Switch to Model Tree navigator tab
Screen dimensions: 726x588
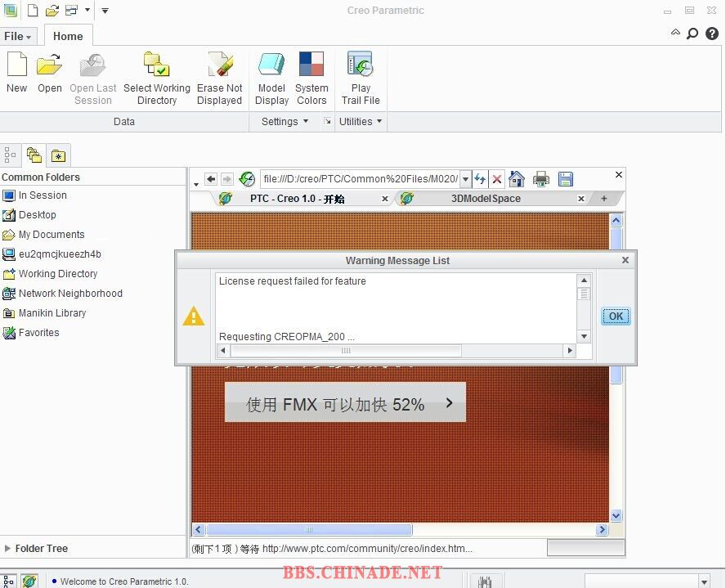[x=10, y=155]
